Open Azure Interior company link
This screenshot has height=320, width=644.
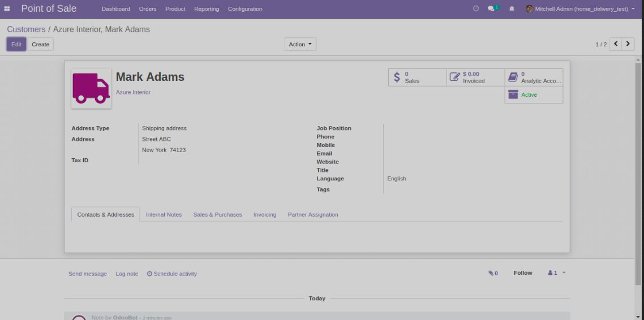click(133, 92)
